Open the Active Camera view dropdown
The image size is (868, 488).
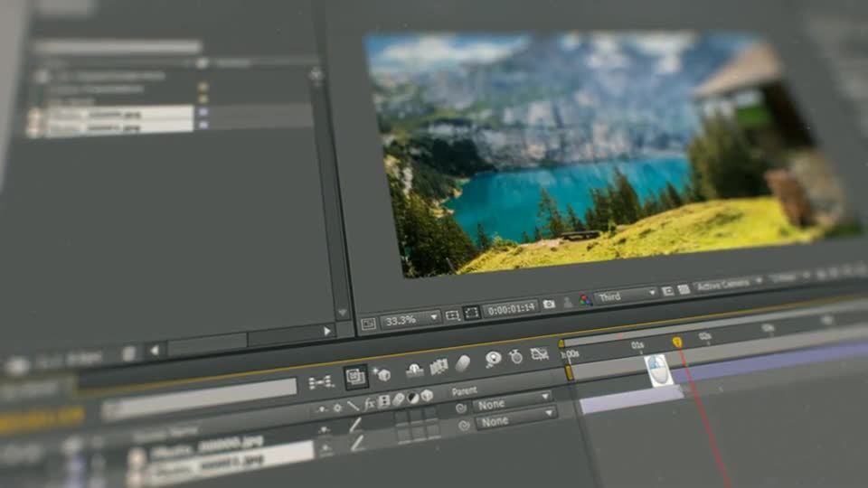[x=728, y=284]
